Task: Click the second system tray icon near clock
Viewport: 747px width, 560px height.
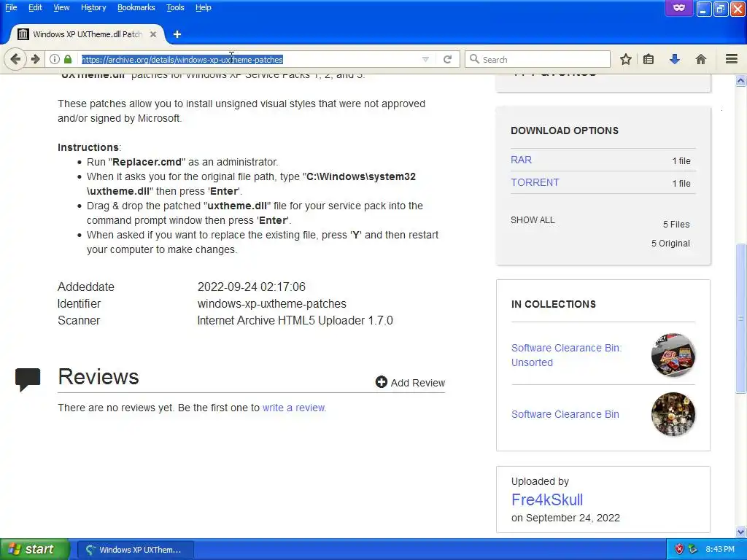Action: click(693, 549)
